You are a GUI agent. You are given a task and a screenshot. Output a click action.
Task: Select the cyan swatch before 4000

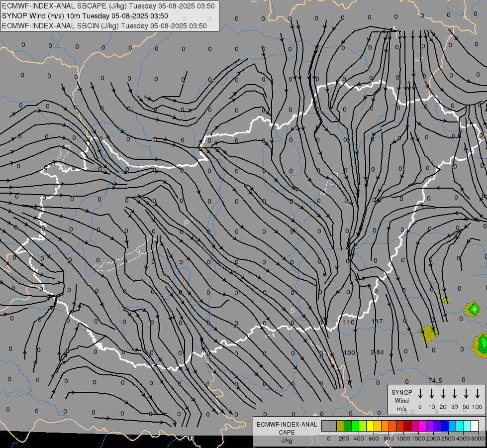click(460, 426)
